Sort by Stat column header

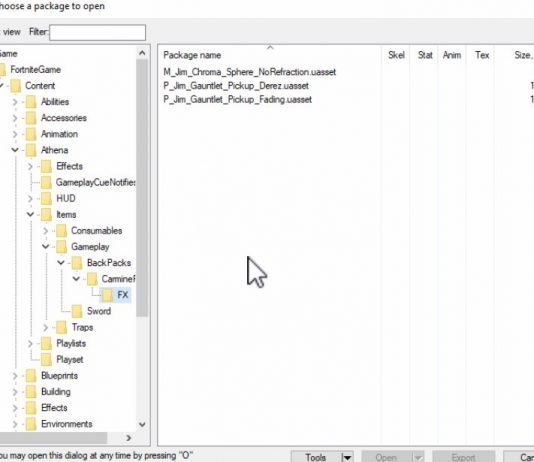point(424,55)
